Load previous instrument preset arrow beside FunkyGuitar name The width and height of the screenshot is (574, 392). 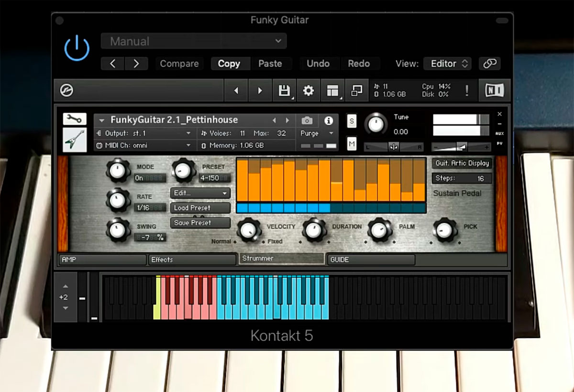tap(275, 120)
